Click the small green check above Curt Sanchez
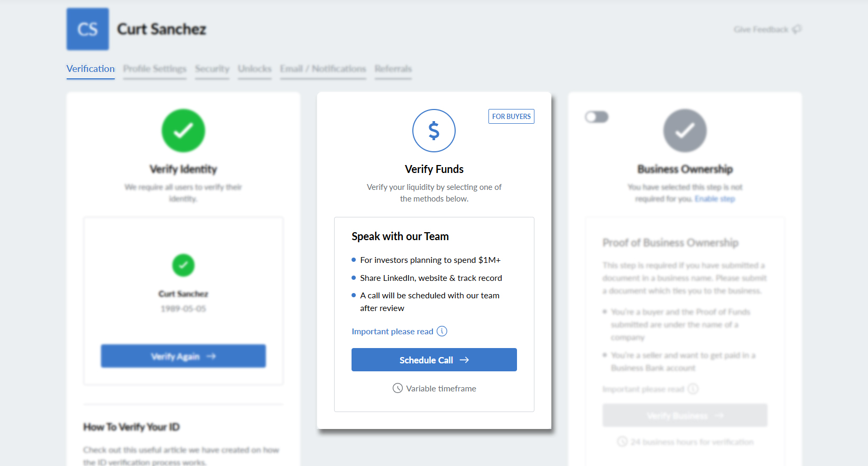 (183, 265)
